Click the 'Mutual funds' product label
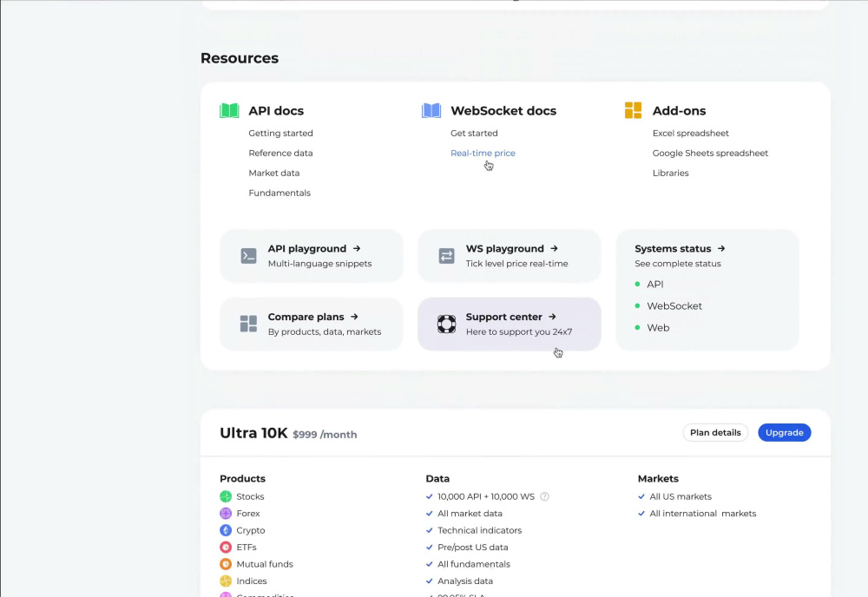 265,564
